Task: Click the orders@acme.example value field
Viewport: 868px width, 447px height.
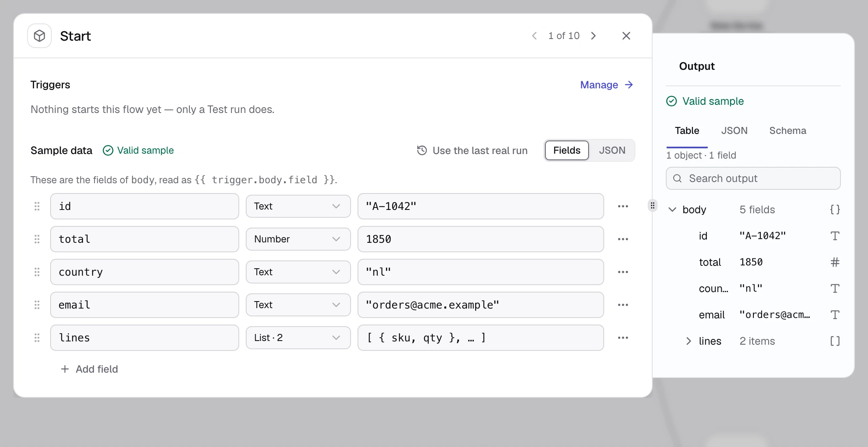Action: pos(480,305)
